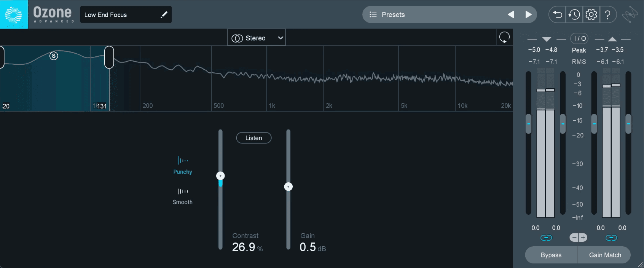This screenshot has width=644, height=268.
Task: Click the iZotope Ozone logo icon
Action: (x=14, y=14)
